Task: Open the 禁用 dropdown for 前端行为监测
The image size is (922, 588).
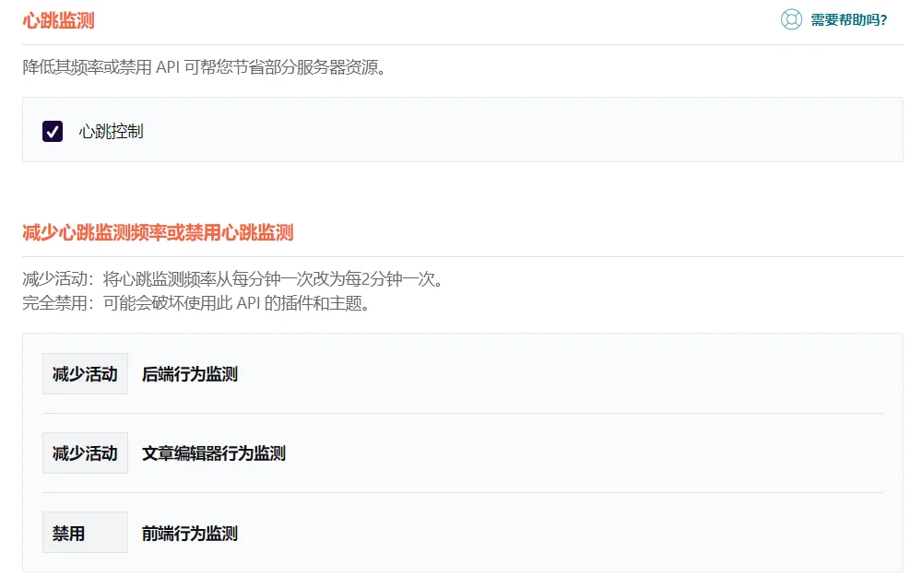Action: click(85, 533)
